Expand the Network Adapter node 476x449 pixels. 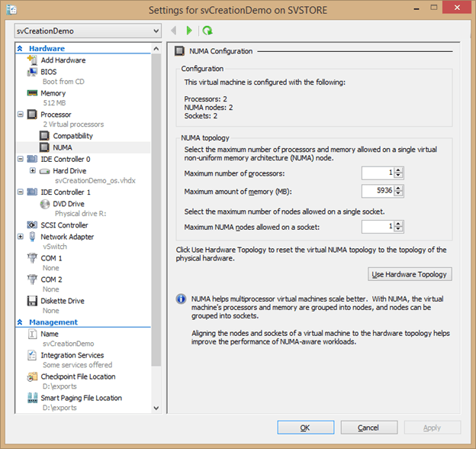pyautogui.click(x=21, y=237)
